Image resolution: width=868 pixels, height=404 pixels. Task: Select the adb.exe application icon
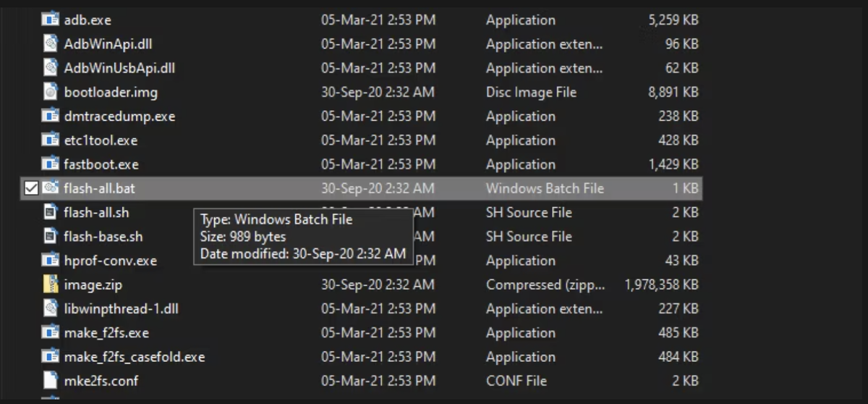50,20
